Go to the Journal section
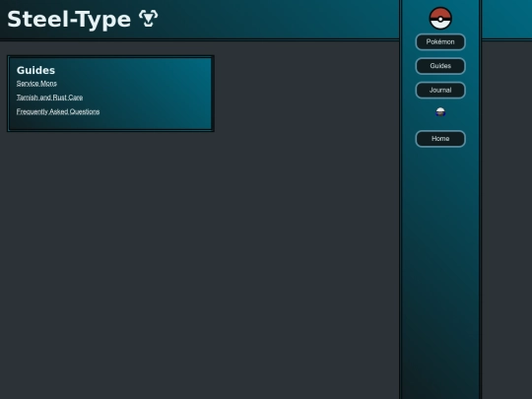This screenshot has height=399, width=532. pos(440,91)
